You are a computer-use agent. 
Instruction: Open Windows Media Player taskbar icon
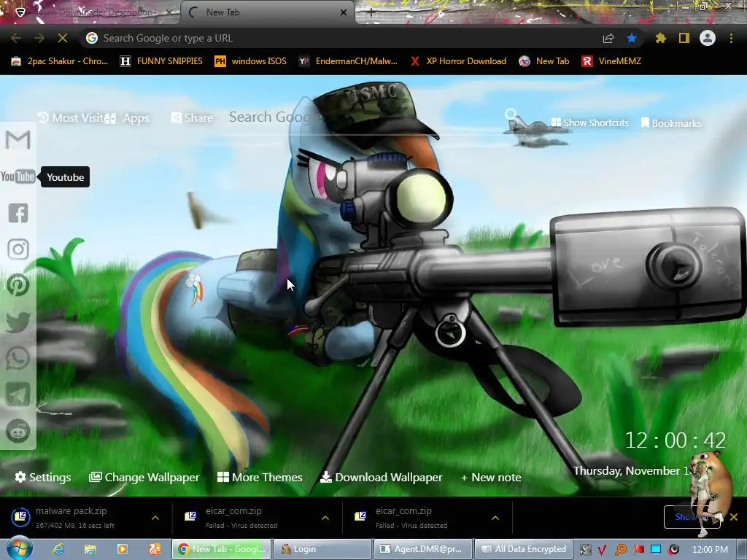pos(123,549)
